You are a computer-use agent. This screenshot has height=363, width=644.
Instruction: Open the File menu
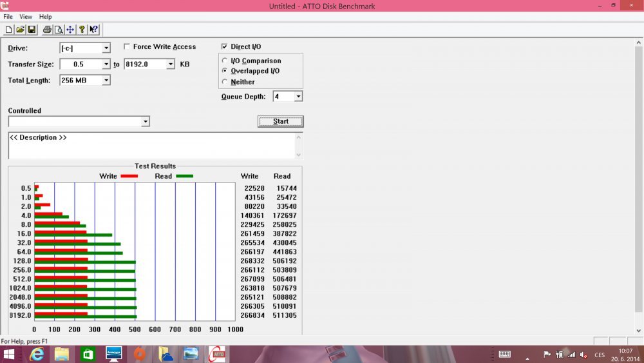[8, 17]
